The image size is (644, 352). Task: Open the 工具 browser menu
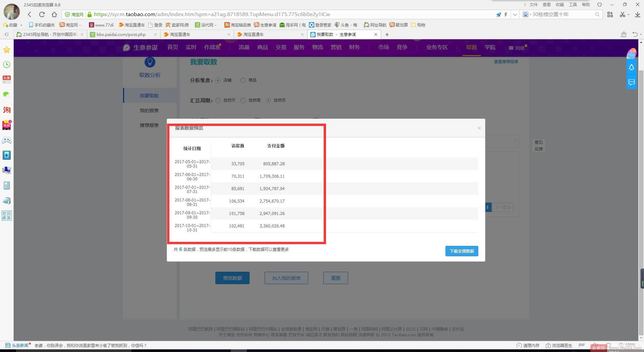click(x=573, y=5)
